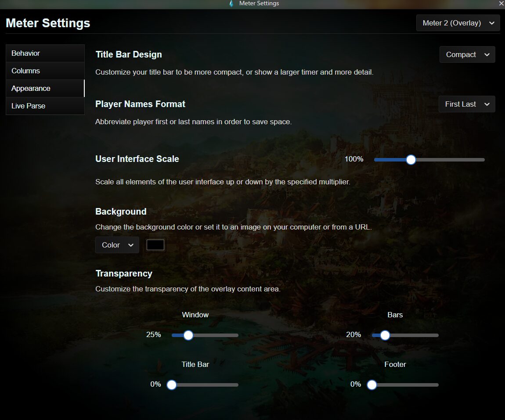Click the right end of Window transparency track
This screenshot has width=505, height=420.
(236, 335)
